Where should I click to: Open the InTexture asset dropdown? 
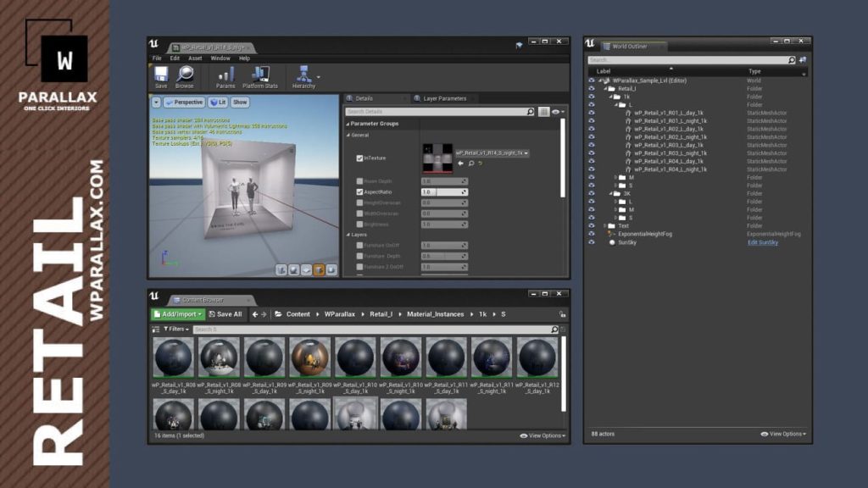tap(492, 152)
